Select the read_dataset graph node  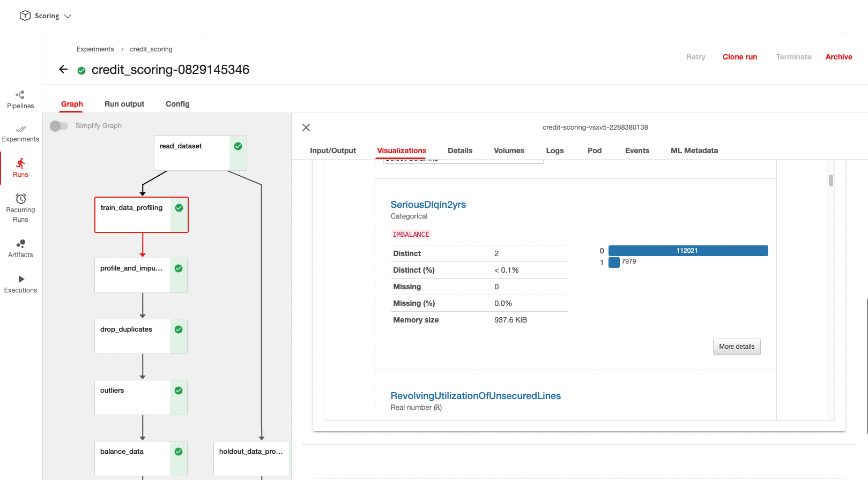coord(201,153)
